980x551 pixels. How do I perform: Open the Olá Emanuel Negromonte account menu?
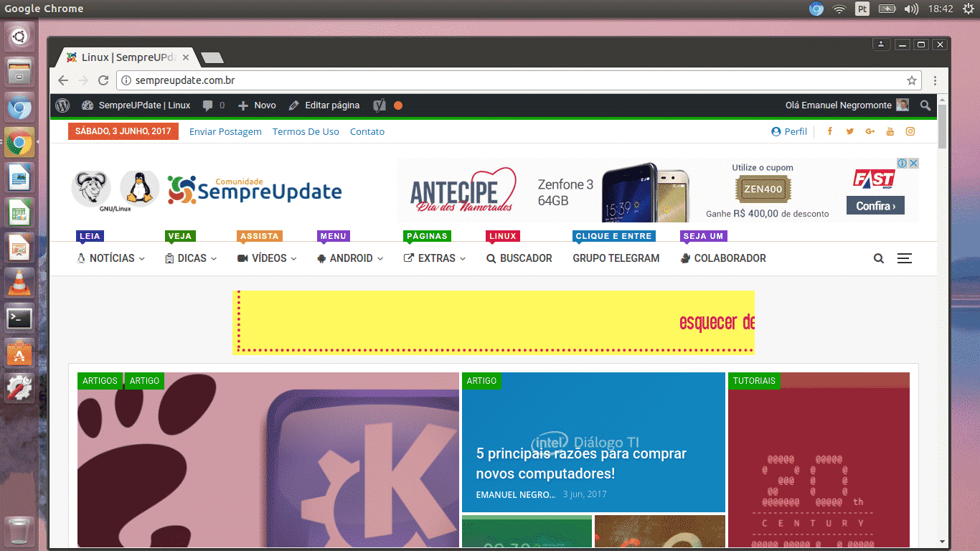point(847,105)
